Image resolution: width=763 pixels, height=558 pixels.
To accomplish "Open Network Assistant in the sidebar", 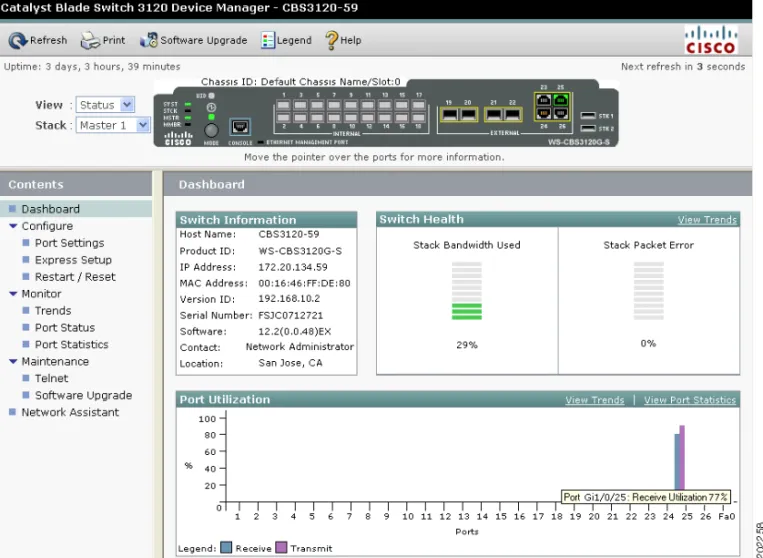I will coord(70,412).
